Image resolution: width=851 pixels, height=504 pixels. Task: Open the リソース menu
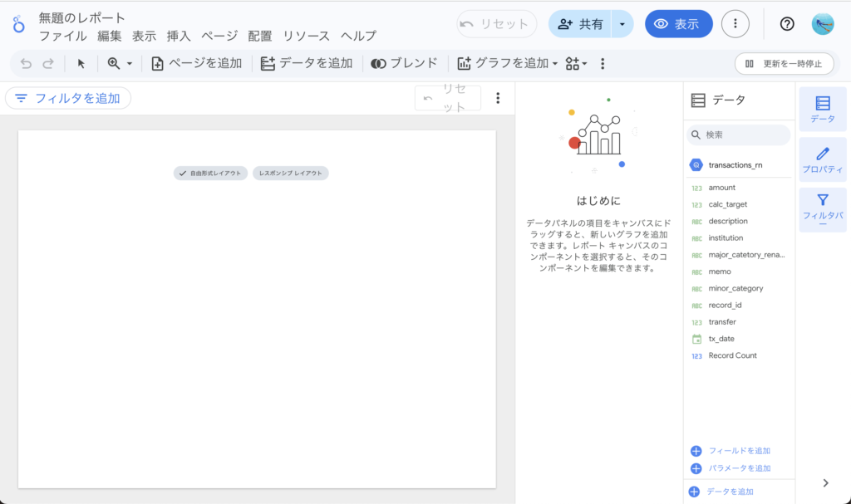pyautogui.click(x=306, y=36)
